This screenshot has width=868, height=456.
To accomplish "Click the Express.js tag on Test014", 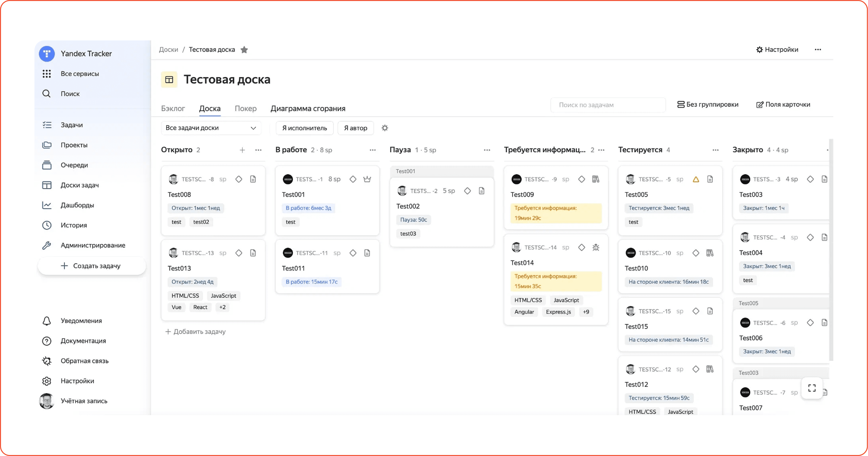I will (x=558, y=312).
